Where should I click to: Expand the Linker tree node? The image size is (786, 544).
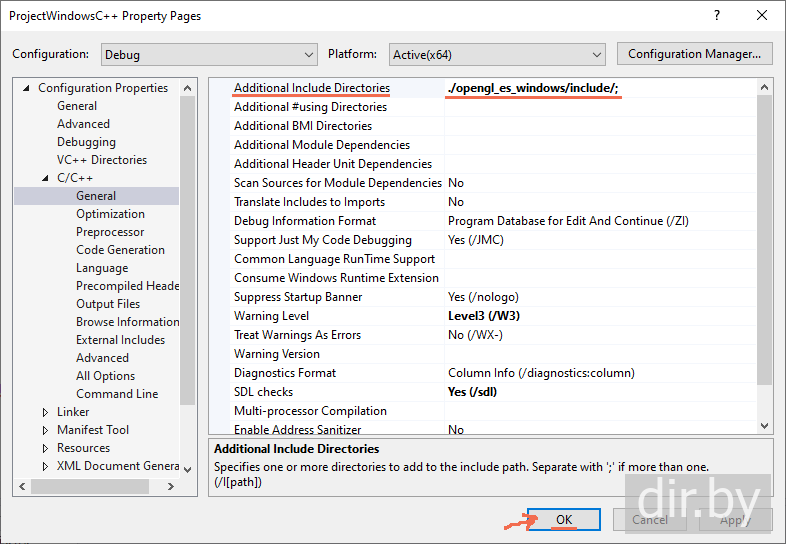[x=46, y=412]
